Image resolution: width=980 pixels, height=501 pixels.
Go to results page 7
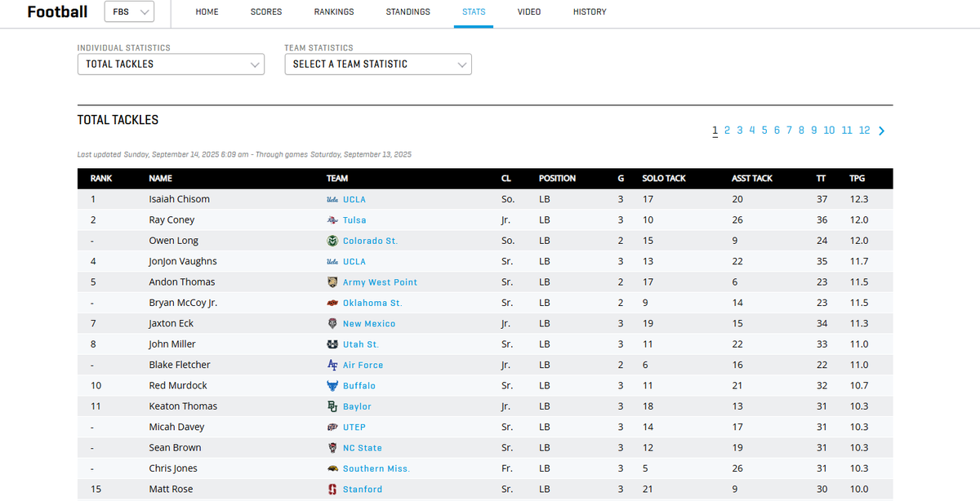point(789,131)
